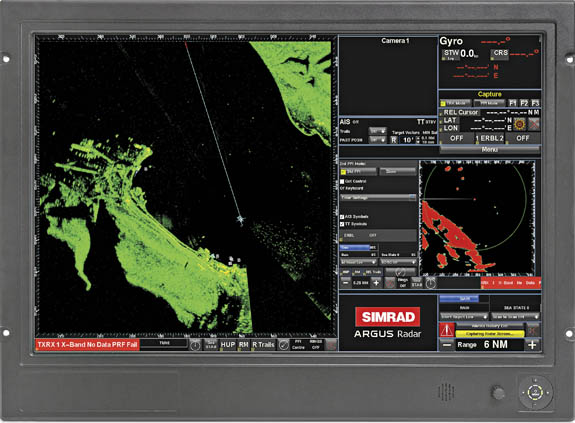This screenshot has width=575, height=423.
Task: Open the left dropdown below Rain in lower panel
Action: pos(464,317)
